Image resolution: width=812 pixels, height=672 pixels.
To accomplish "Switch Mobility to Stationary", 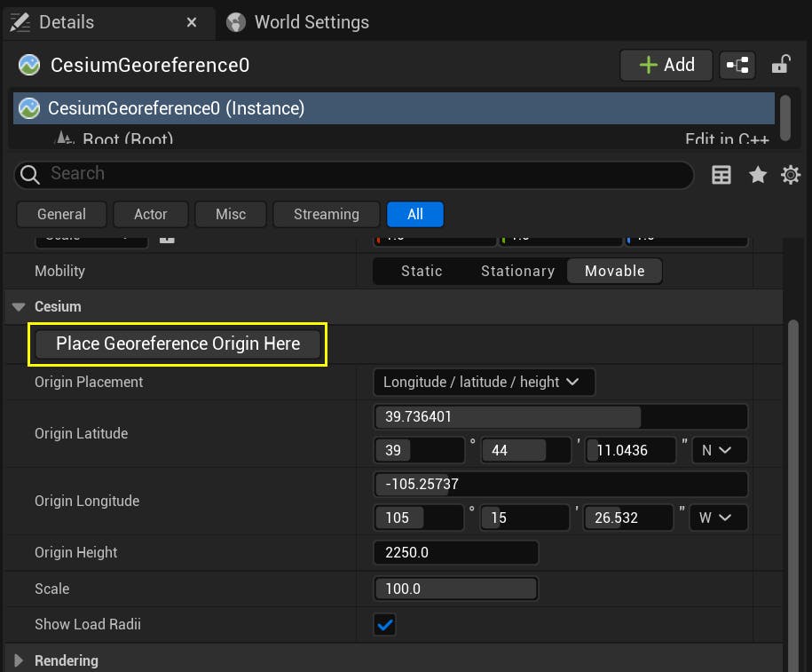I will [x=517, y=271].
